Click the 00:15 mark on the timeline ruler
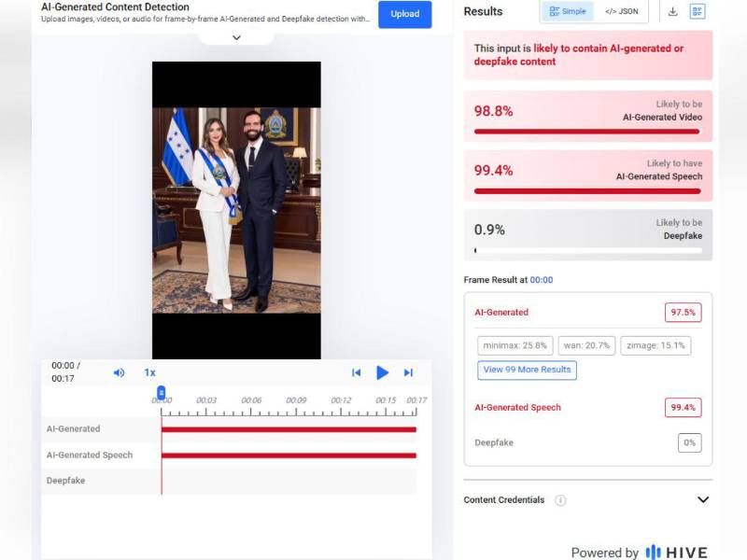 [x=386, y=400]
